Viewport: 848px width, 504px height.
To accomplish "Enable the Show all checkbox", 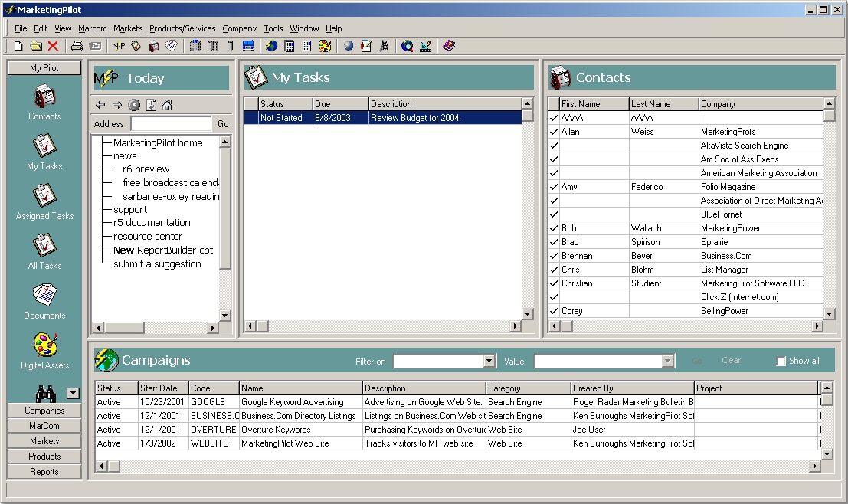I will coord(781,362).
